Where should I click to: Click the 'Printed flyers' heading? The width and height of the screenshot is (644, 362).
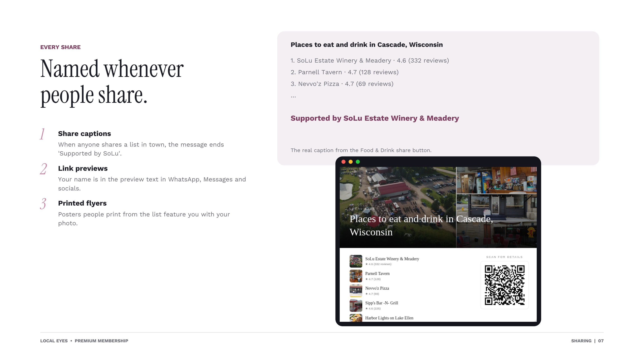(82, 203)
